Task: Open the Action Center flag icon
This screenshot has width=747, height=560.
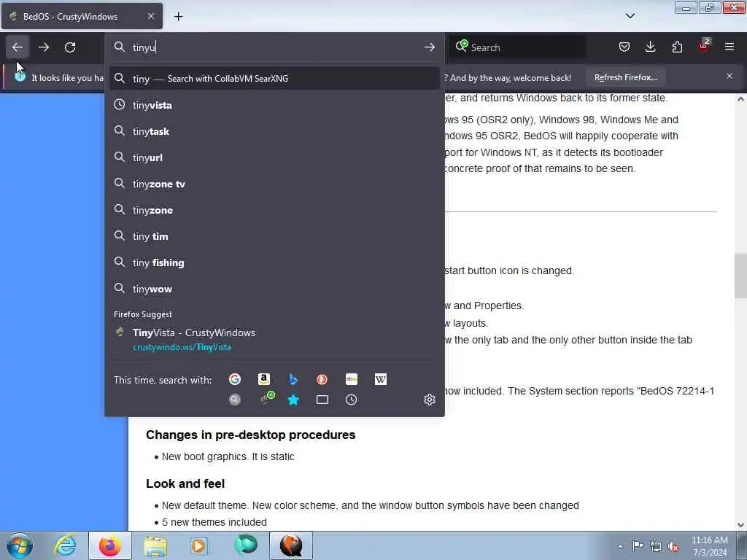Action: 637,545
